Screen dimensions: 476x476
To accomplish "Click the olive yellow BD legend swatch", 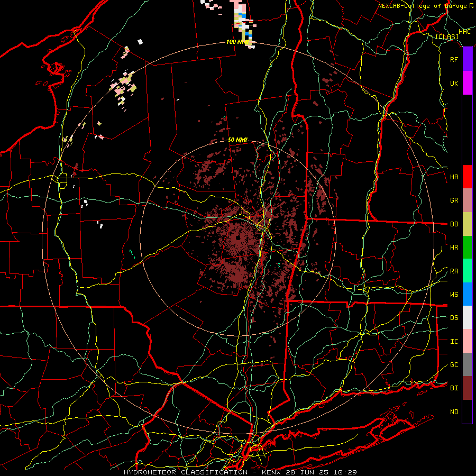I will point(467,224).
